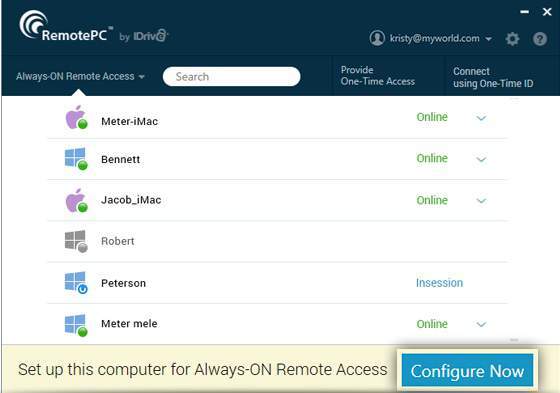Focus the Search input field
560x393 pixels.
(231, 76)
